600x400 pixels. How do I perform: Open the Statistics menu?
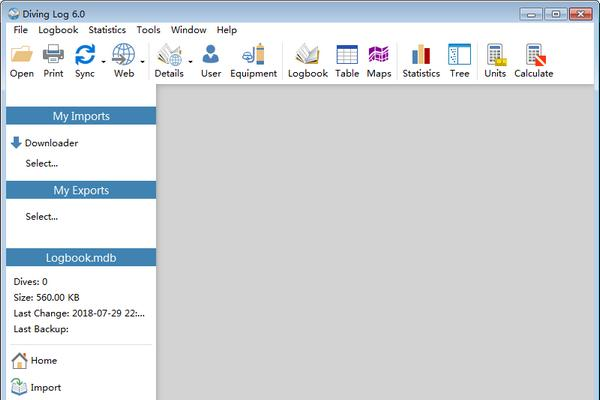coord(107,30)
